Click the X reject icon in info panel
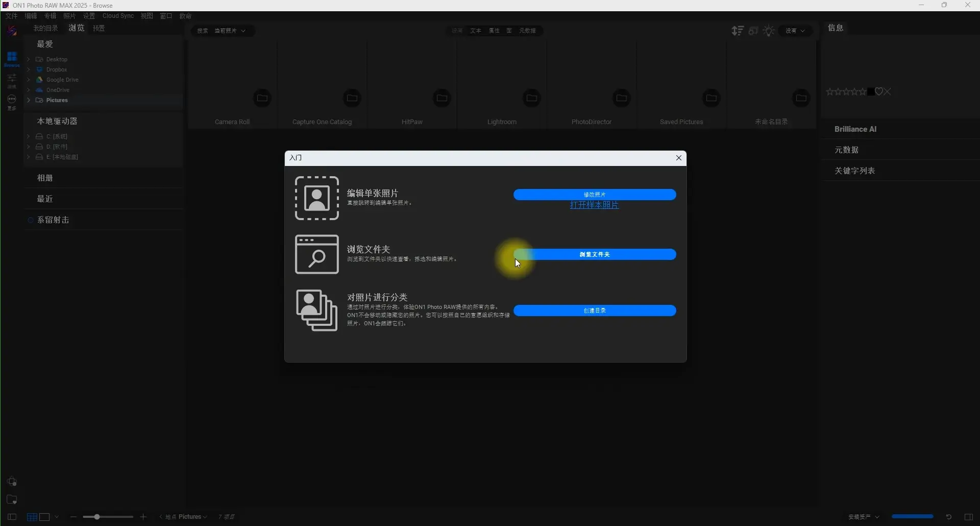Image resolution: width=980 pixels, height=526 pixels. [x=887, y=91]
